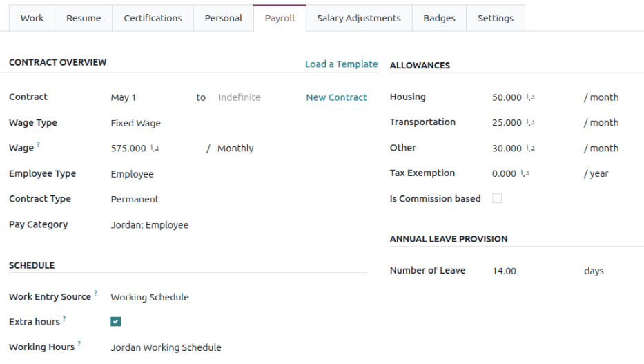Viewport: 644px width, 364px height.
Task: Show the Working Hours help tooltip
Action: click(x=79, y=343)
